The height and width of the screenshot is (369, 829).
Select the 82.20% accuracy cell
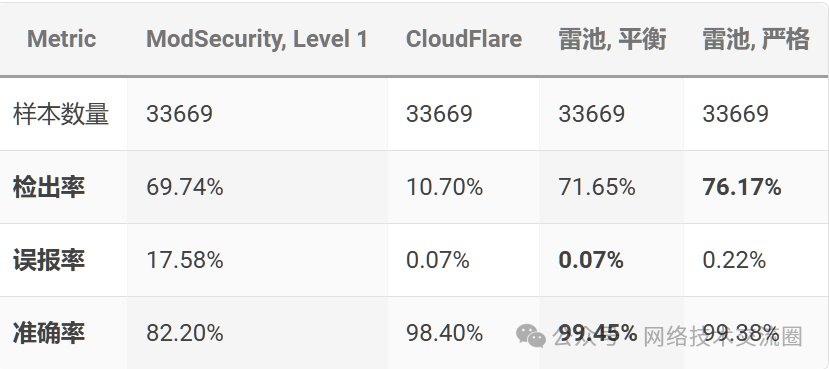point(185,333)
